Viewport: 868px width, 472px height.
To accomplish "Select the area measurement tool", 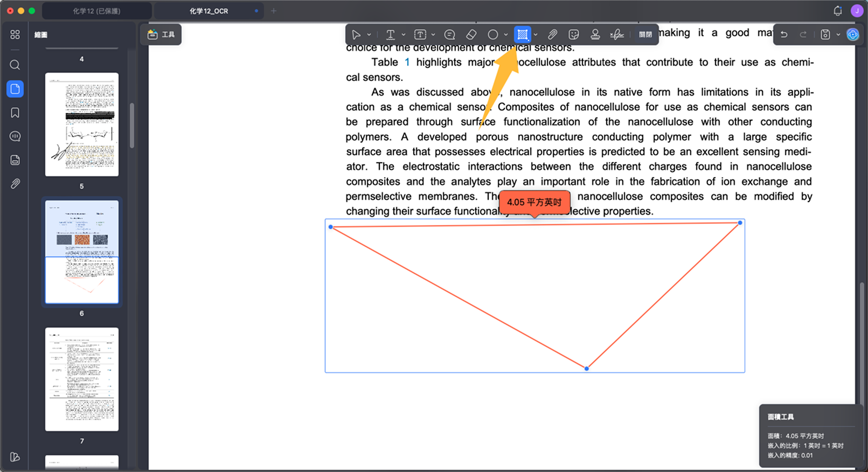I will (522, 34).
